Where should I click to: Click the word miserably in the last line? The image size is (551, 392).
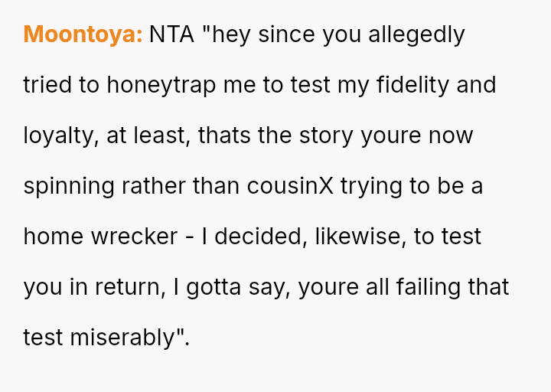tap(129, 337)
